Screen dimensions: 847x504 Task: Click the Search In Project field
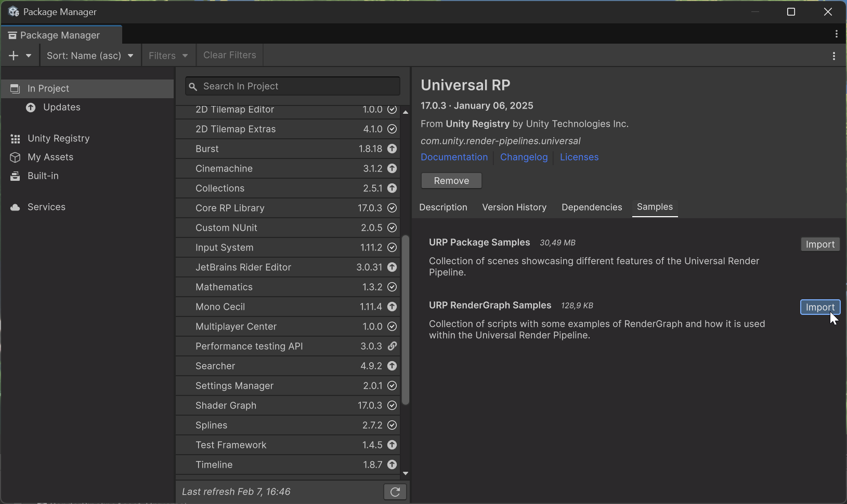coord(292,86)
